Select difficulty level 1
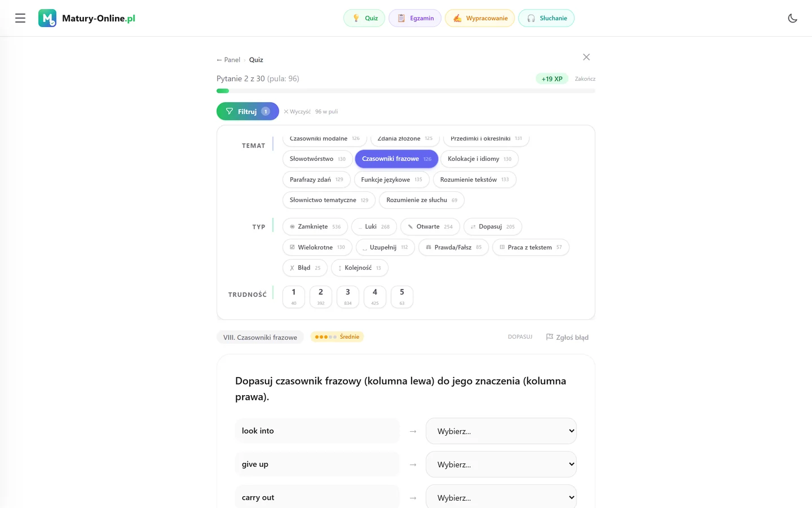Viewport: 812px width, 508px height. coord(294,297)
